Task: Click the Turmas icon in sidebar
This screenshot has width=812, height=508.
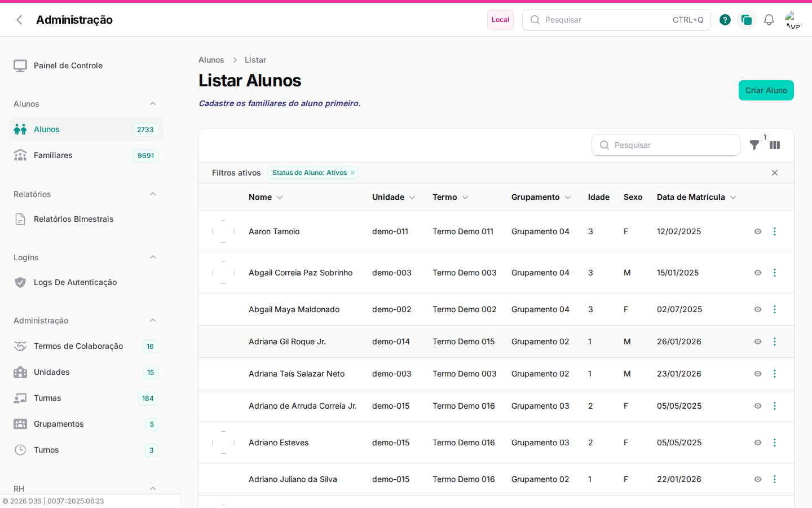Action: (x=20, y=398)
